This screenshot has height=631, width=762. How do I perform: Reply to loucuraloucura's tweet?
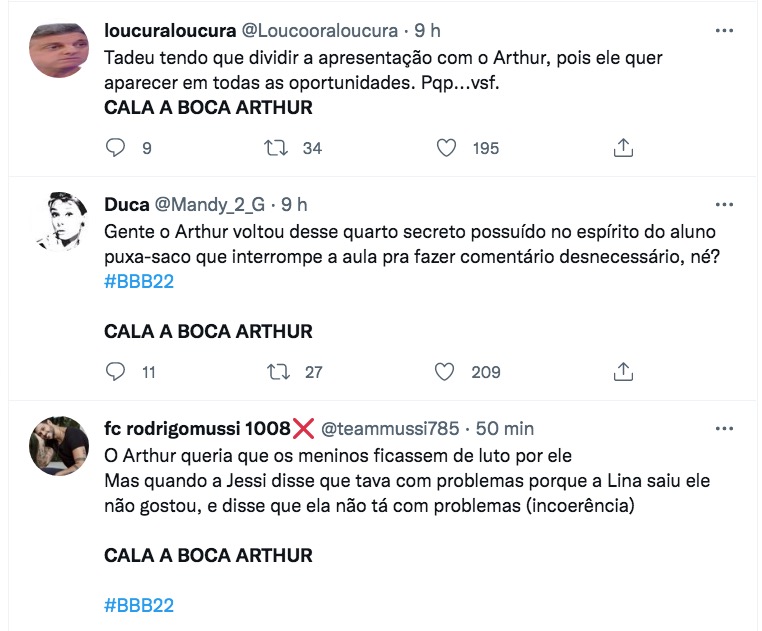pos(116,148)
